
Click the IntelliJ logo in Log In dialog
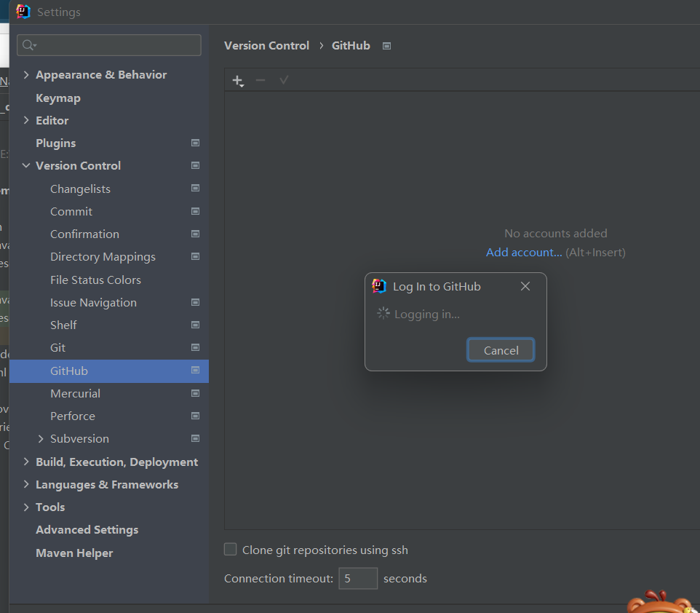378,286
